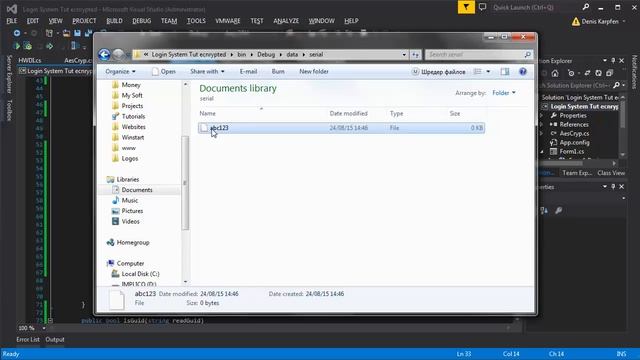Click Collapse All icon in Solution Explorer
Image resolution: width=640 pixels, height=360 pixels.
(609, 73)
